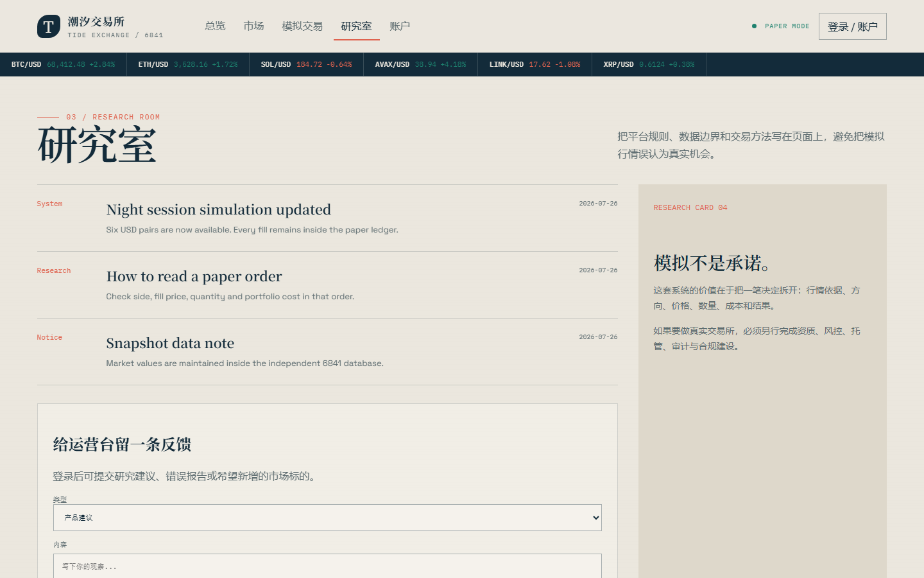Select the LINK/USD ticker item

(535, 64)
